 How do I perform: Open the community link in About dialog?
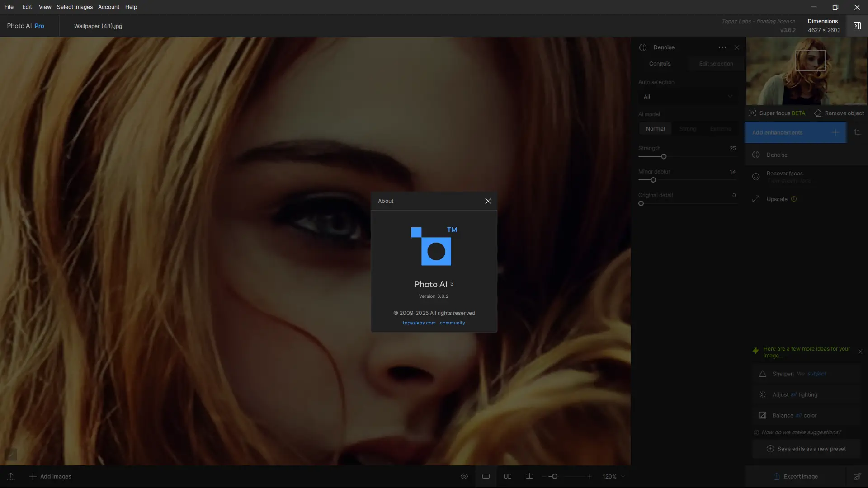click(x=452, y=323)
